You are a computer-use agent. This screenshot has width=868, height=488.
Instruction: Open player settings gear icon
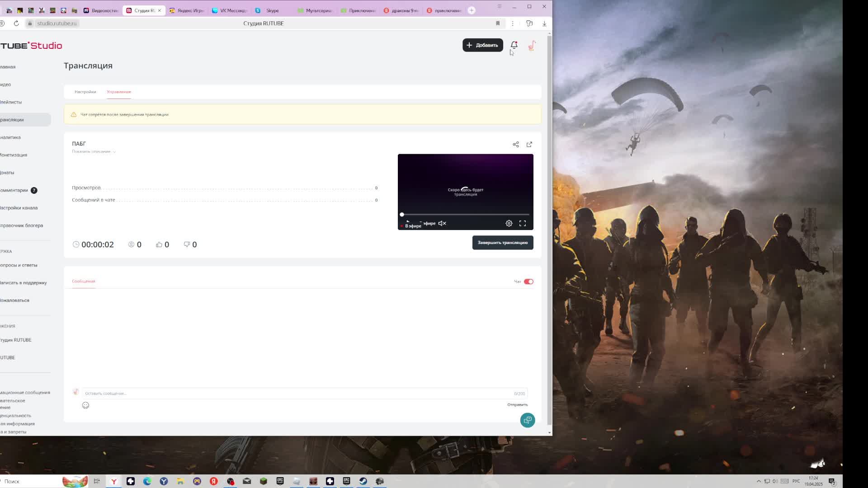click(x=509, y=223)
